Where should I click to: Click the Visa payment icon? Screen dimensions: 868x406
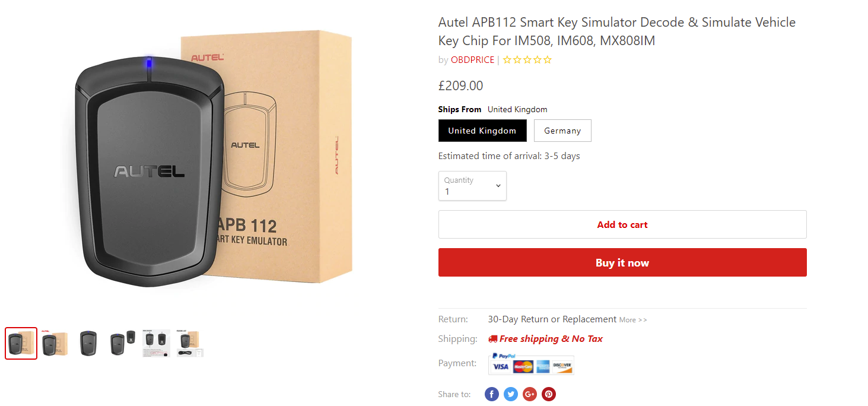tap(500, 367)
